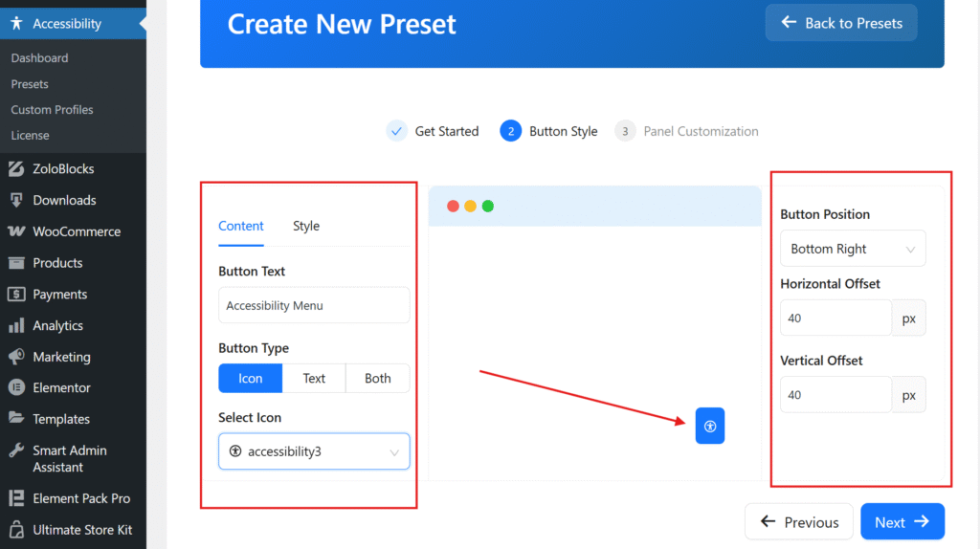Click the Smart Admin Assistant wrench icon
980x549 pixels.
click(15, 450)
